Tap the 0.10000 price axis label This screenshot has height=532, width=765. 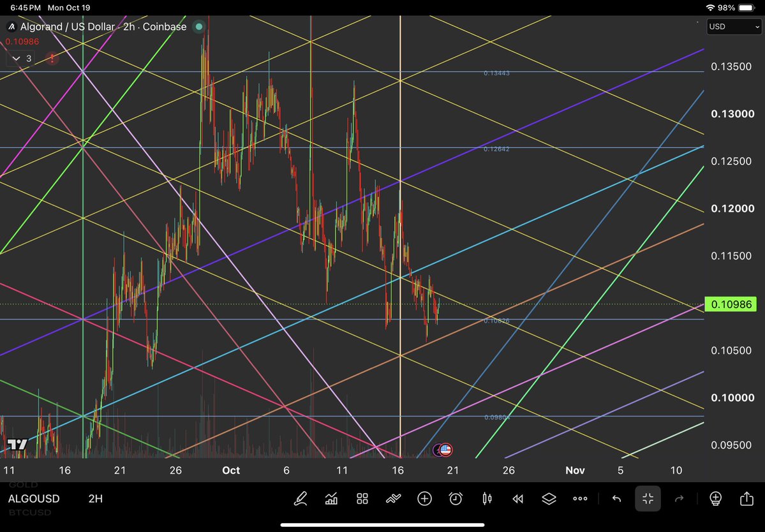click(x=732, y=397)
